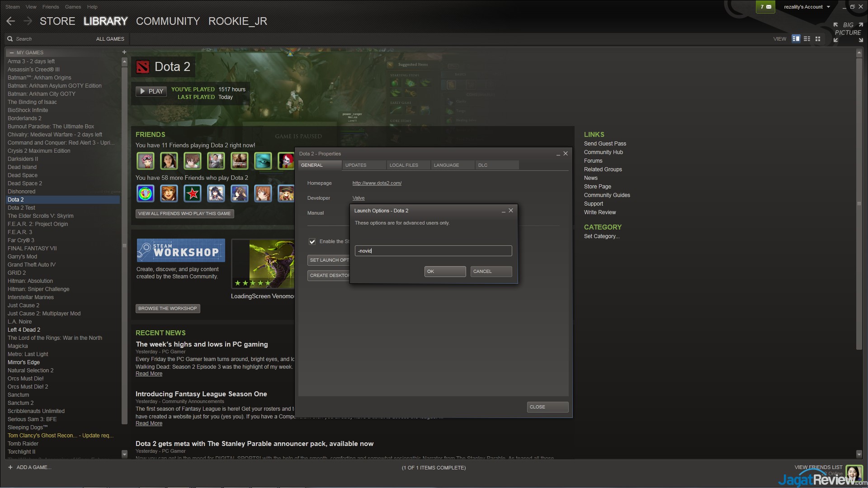Click the Dota 2 logo icon
Image resolution: width=868 pixels, height=488 pixels.
coord(143,67)
